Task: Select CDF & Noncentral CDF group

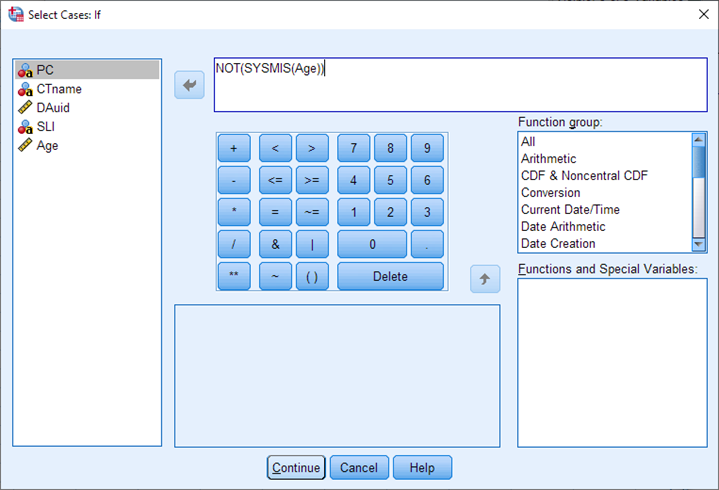Action: (605, 176)
